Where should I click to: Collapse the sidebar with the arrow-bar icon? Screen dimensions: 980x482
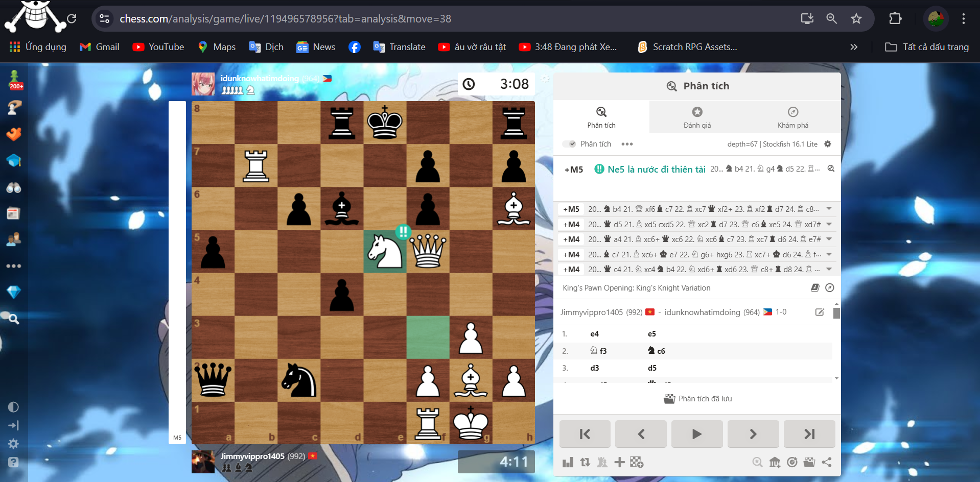pyautogui.click(x=13, y=425)
